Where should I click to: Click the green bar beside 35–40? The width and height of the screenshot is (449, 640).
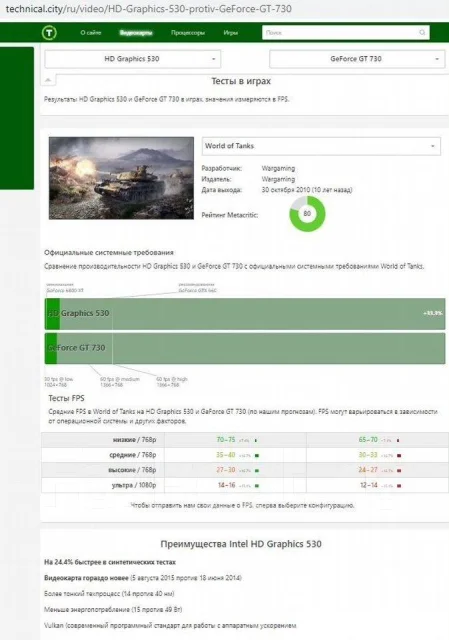click(x=257, y=456)
